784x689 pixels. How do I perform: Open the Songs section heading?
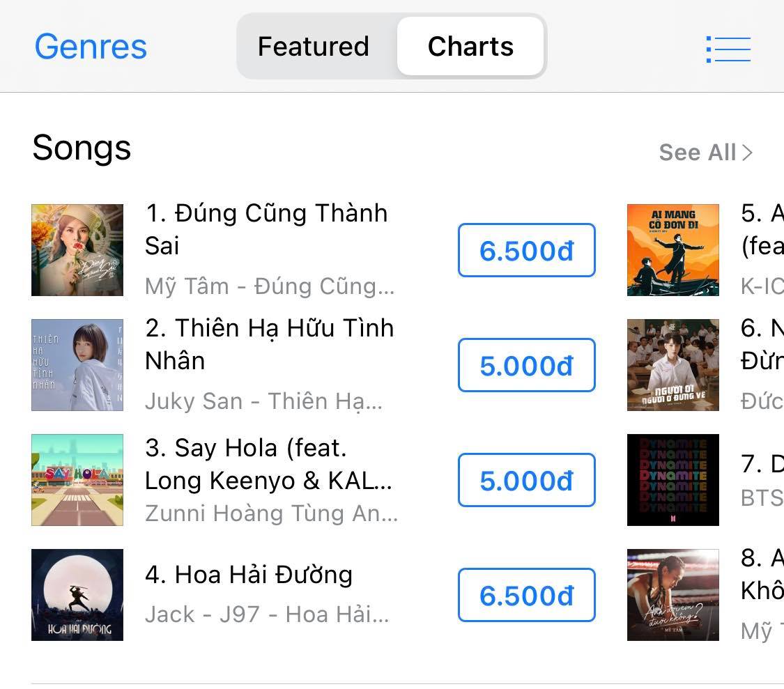click(x=82, y=148)
